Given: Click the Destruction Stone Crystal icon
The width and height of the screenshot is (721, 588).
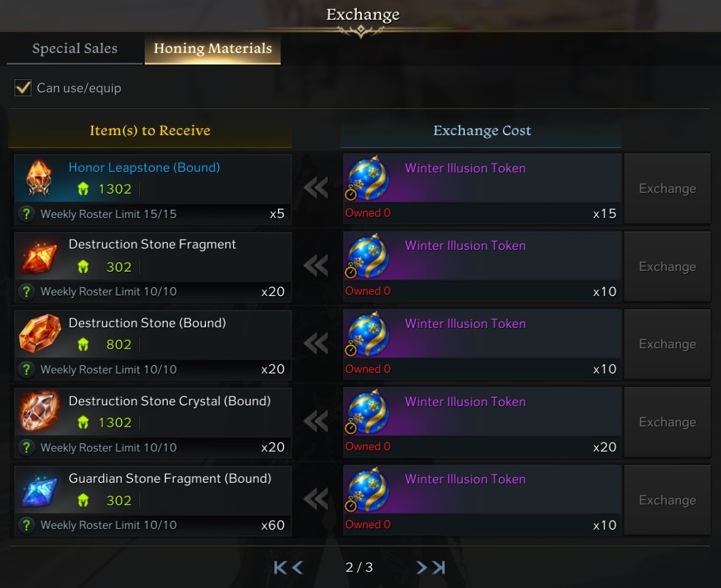Looking at the screenshot, I should 39,411.
